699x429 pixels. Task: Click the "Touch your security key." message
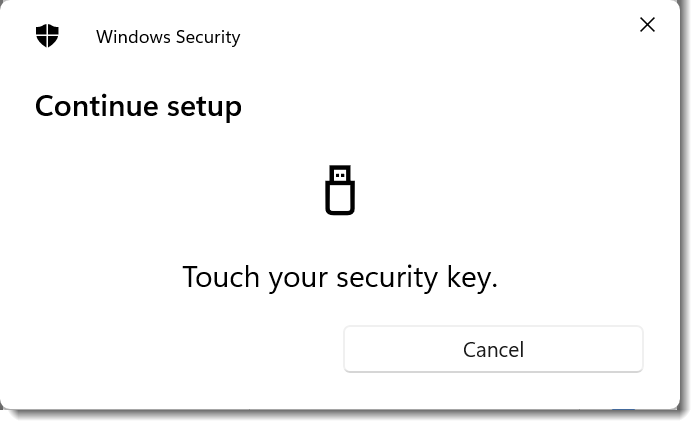coord(340,276)
